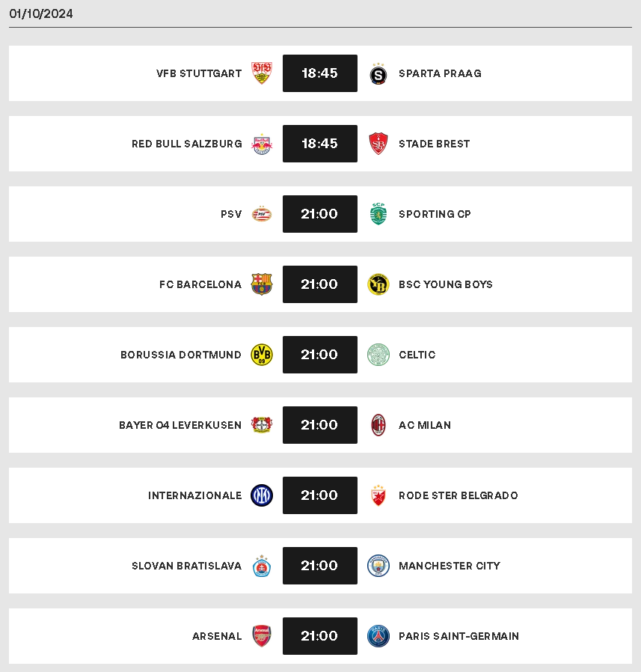Screen dimensions: 641x672
Task: Click the VfB Stuttgart club crest
Action: pos(261,73)
